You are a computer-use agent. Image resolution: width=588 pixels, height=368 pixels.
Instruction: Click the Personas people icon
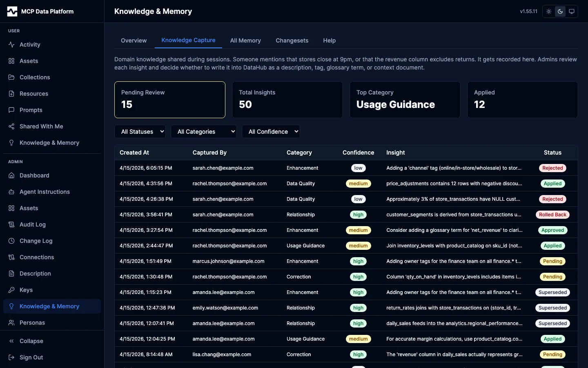11,323
